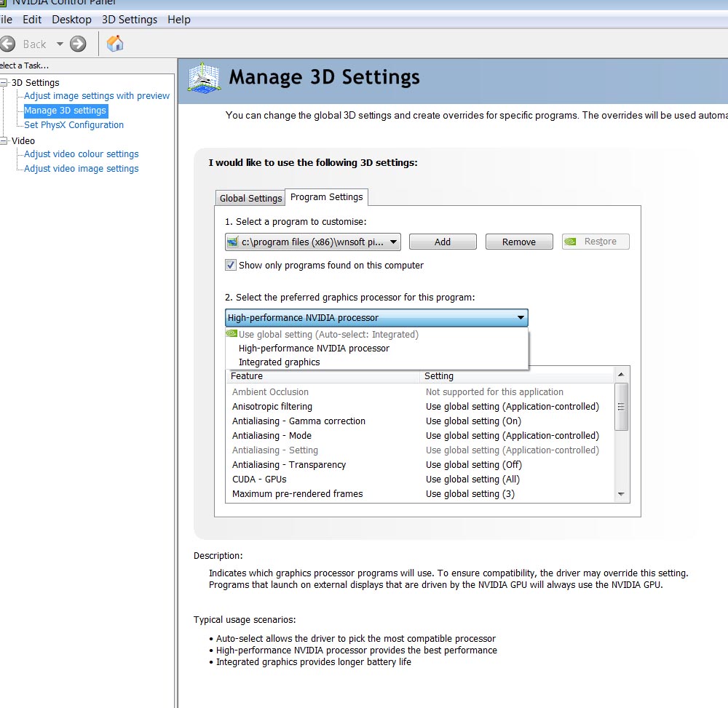
Task: Collapse the Video tree node
Action: click(4, 140)
